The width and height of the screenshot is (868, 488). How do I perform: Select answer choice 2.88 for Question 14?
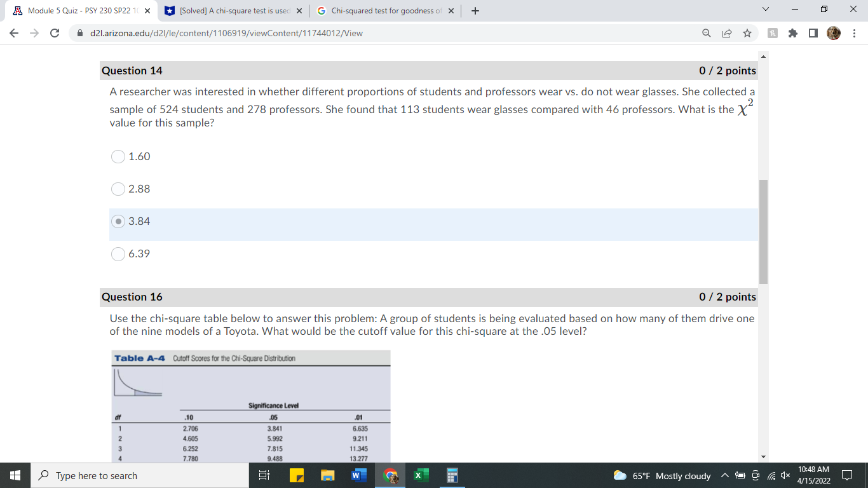[118, 189]
